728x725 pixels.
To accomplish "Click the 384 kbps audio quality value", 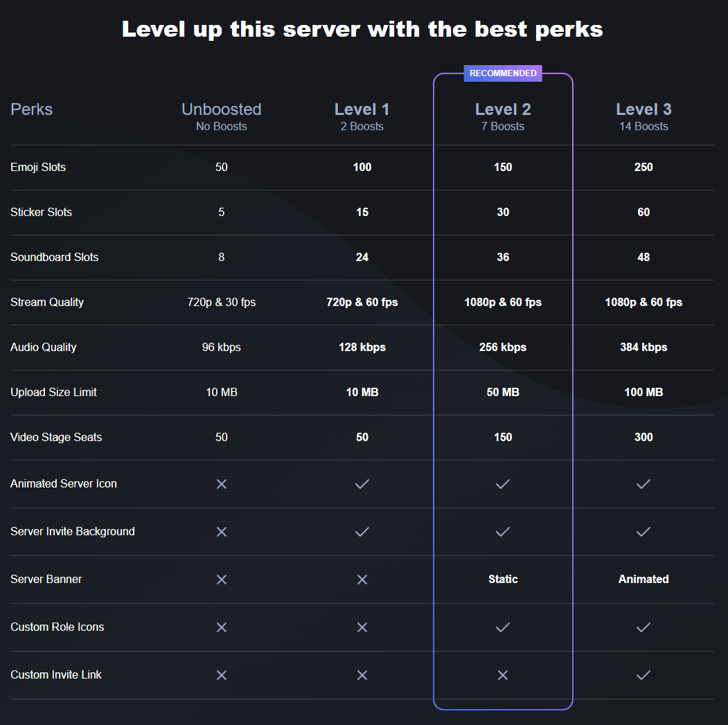I will [643, 347].
